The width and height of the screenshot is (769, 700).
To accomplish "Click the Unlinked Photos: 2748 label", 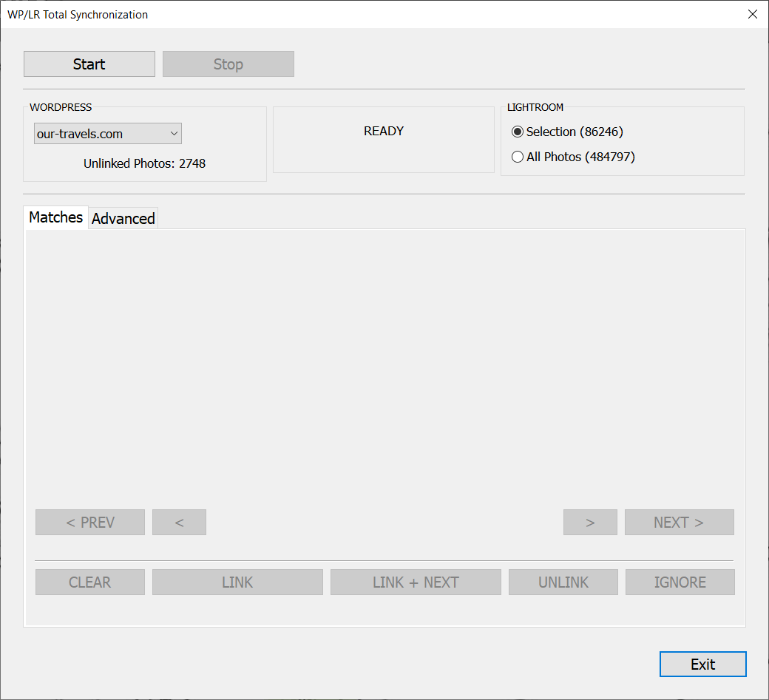I will 144,163.
